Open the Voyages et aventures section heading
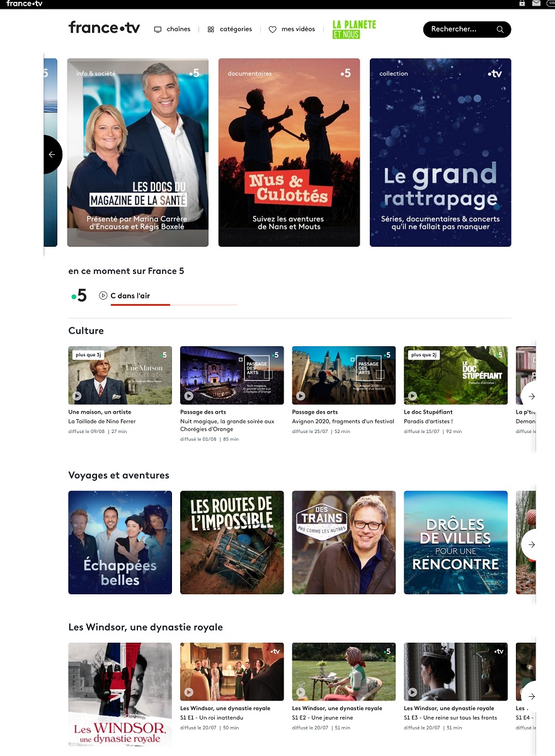This screenshot has height=756, width=555. 118,475
